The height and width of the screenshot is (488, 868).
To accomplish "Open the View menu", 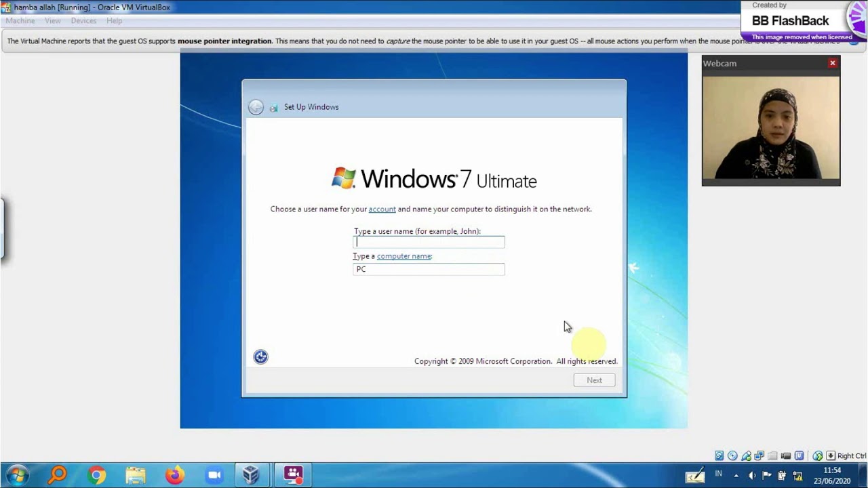I will pyautogui.click(x=53, y=20).
